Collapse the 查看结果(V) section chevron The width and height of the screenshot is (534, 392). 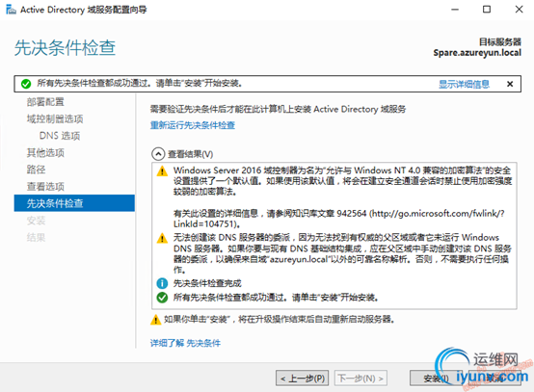pos(158,154)
